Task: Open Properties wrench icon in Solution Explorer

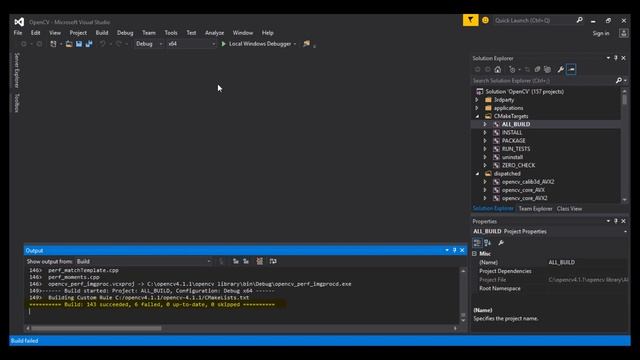Action: 561,69
